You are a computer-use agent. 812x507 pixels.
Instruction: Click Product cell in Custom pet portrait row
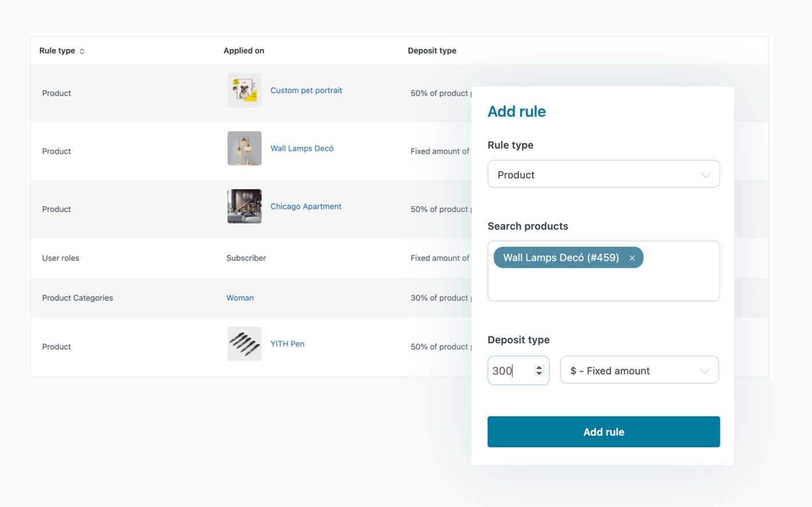coord(57,93)
